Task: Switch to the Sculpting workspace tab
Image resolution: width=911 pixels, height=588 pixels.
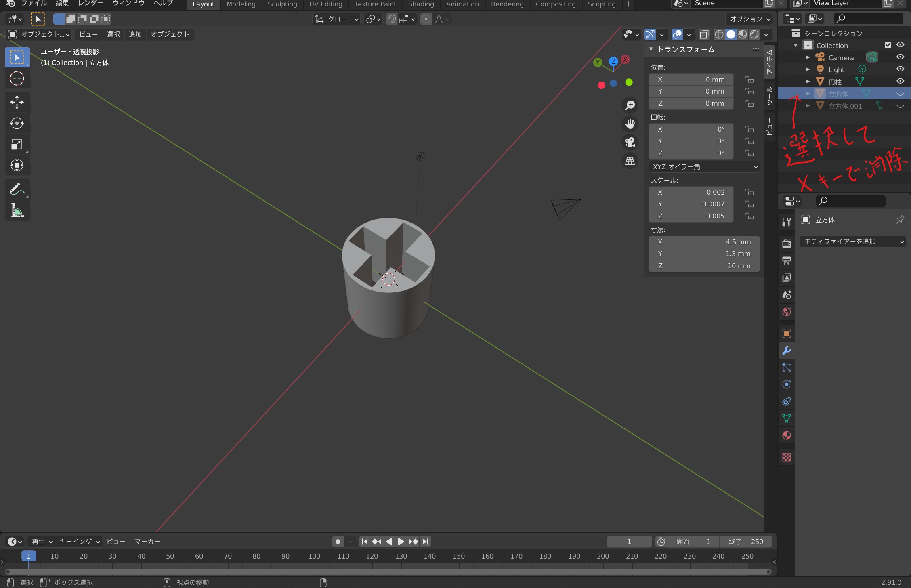Action: pyautogui.click(x=282, y=4)
